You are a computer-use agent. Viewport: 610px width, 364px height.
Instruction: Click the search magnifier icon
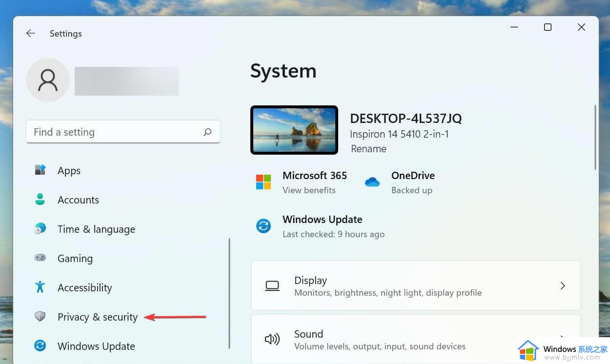[207, 132]
